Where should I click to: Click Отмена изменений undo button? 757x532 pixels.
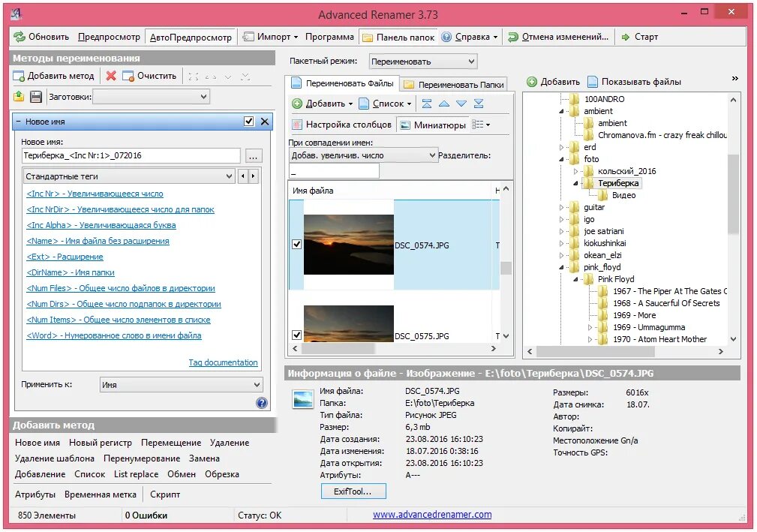(559, 37)
